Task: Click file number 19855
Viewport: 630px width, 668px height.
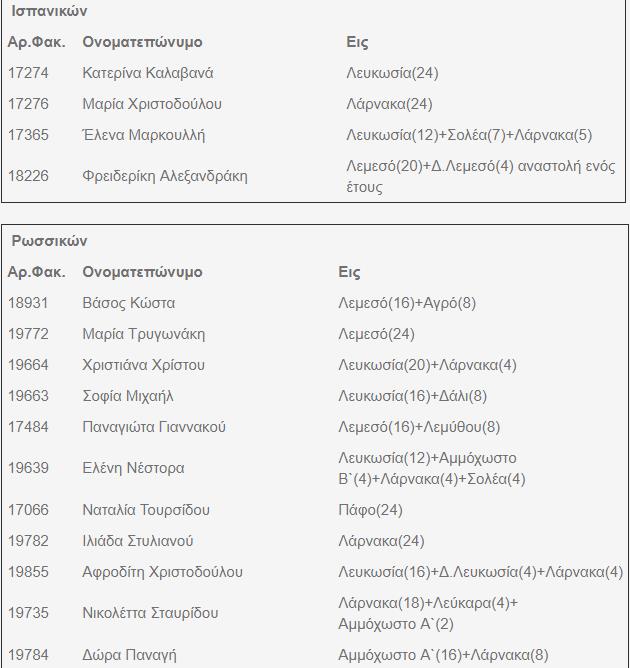Action: click(28, 572)
